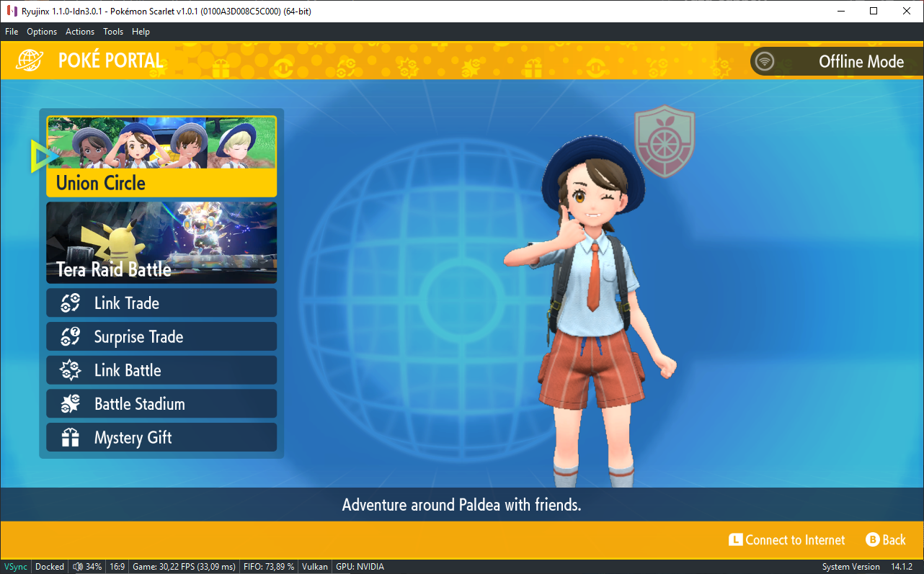924x574 pixels.
Task: Click the Game FPS readout
Action: [x=184, y=567]
